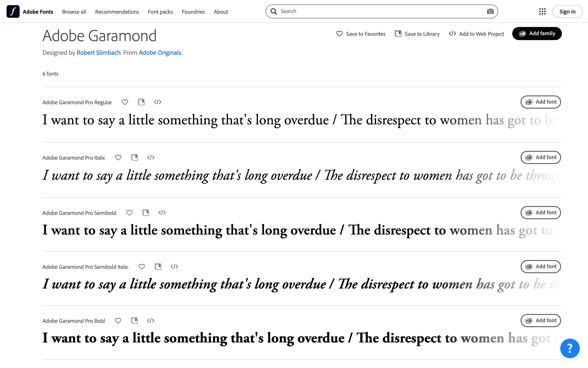Screen dimensions: 588x368
Task: Click the Garamond Pro Regular sample text
Action: point(301,120)
